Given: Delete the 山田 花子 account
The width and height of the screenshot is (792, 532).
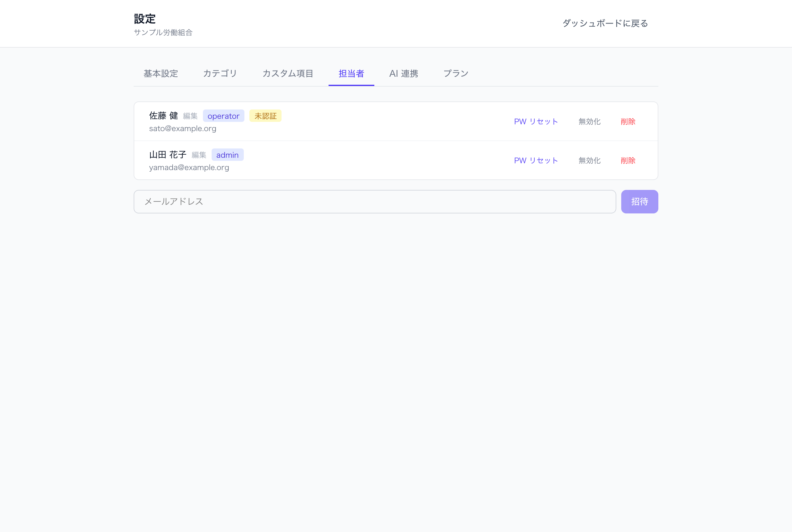Looking at the screenshot, I should click(x=628, y=161).
